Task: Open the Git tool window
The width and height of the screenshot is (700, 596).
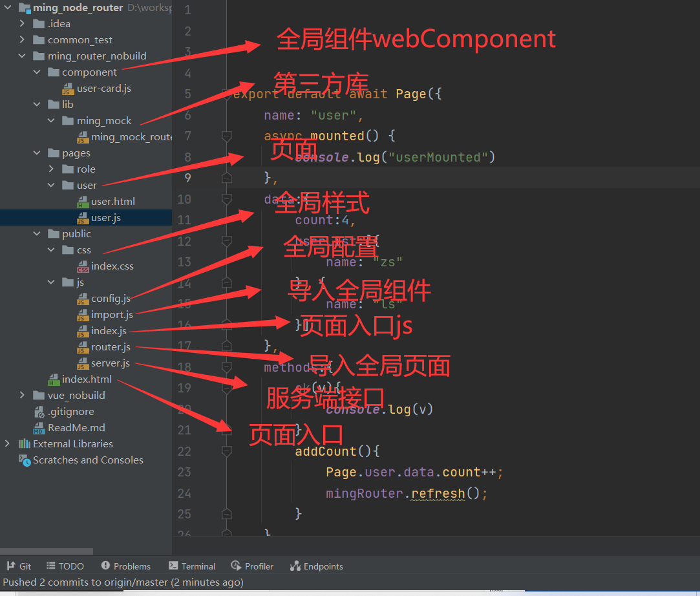Action: point(19,566)
